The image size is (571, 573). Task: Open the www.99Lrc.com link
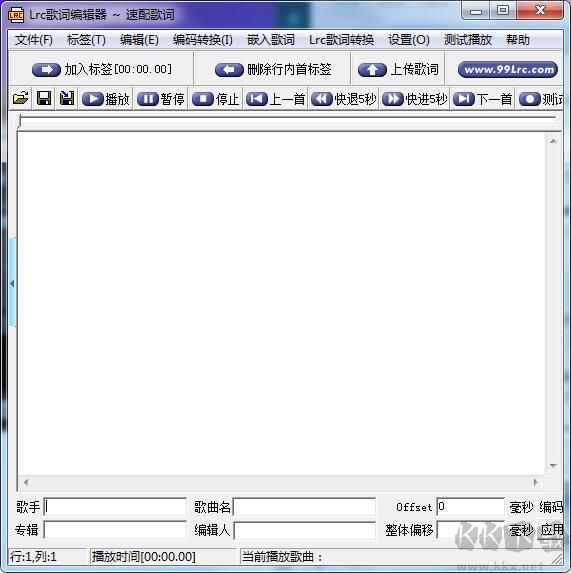point(508,69)
